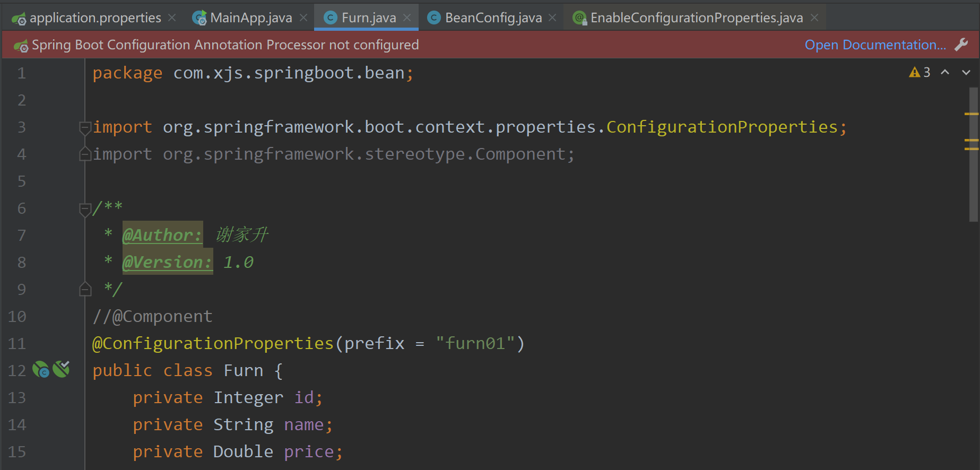Image resolution: width=980 pixels, height=470 pixels.
Task: Close the Furn.java tab
Action: (407, 18)
